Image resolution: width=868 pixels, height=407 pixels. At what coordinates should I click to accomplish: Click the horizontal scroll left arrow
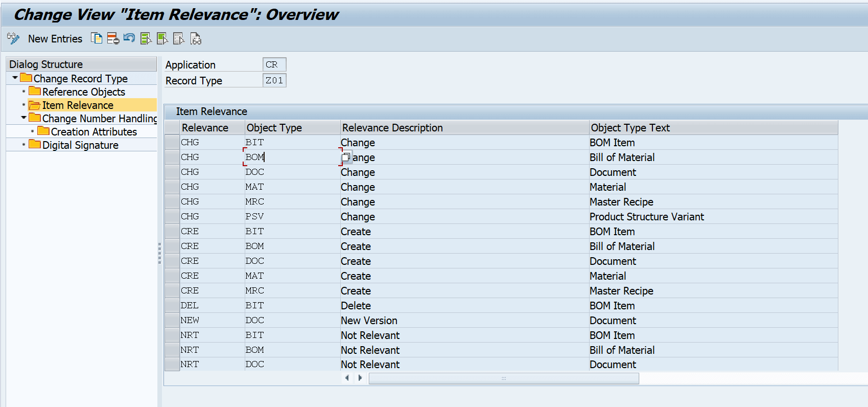tap(347, 378)
